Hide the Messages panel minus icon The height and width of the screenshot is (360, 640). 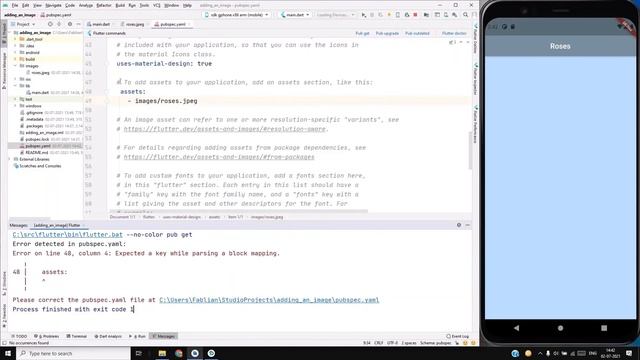(468, 225)
